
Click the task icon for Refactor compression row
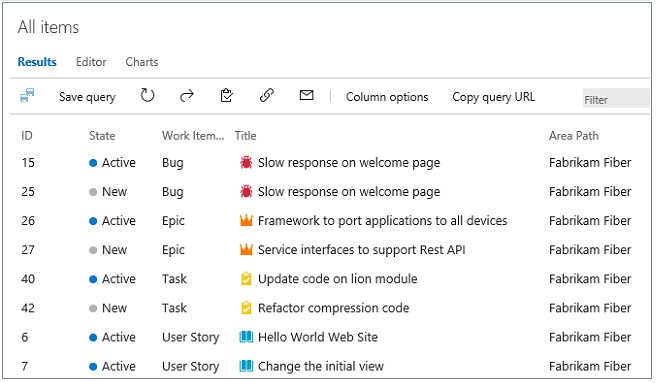(246, 308)
